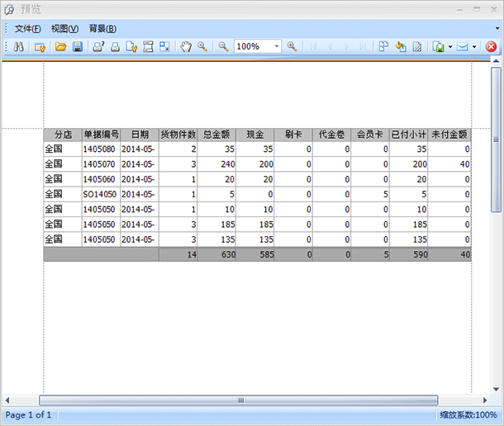Click the SO14050 document number cell

pos(102,194)
